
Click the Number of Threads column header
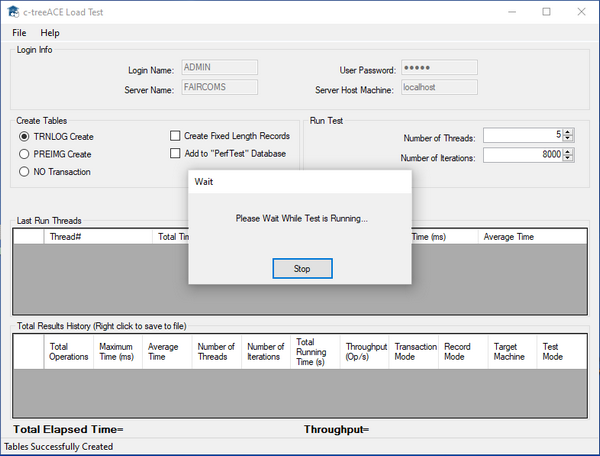pyautogui.click(x=217, y=352)
